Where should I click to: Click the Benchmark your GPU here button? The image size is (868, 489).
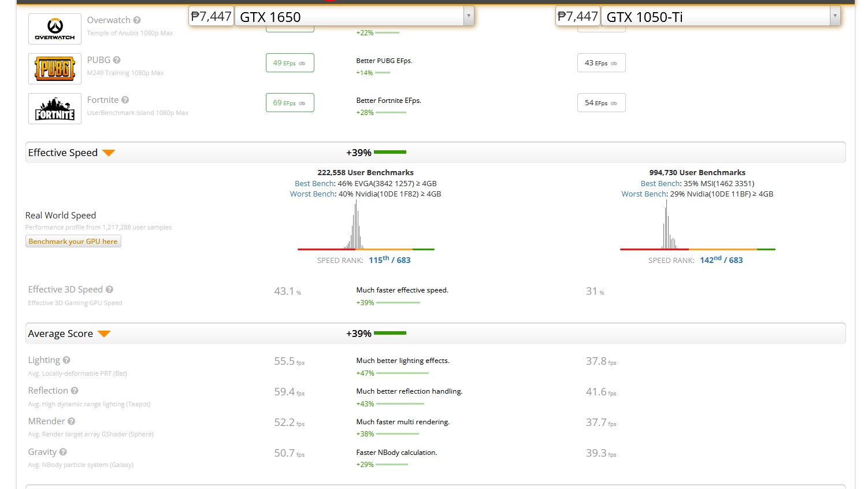pos(73,242)
